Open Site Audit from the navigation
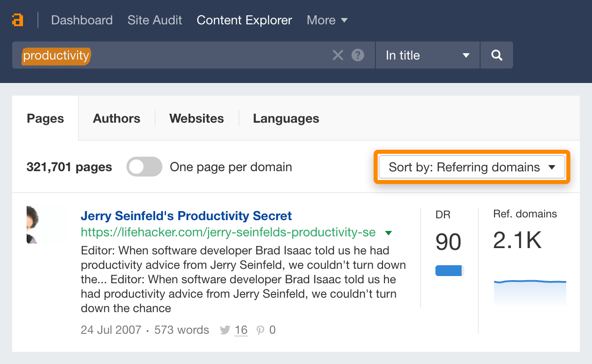 click(155, 20)
